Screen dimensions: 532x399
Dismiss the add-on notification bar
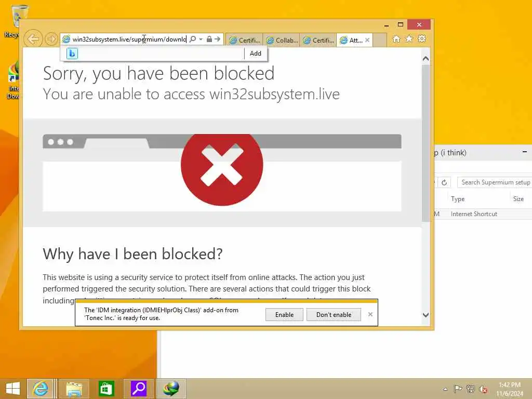(x=370, y=314)
